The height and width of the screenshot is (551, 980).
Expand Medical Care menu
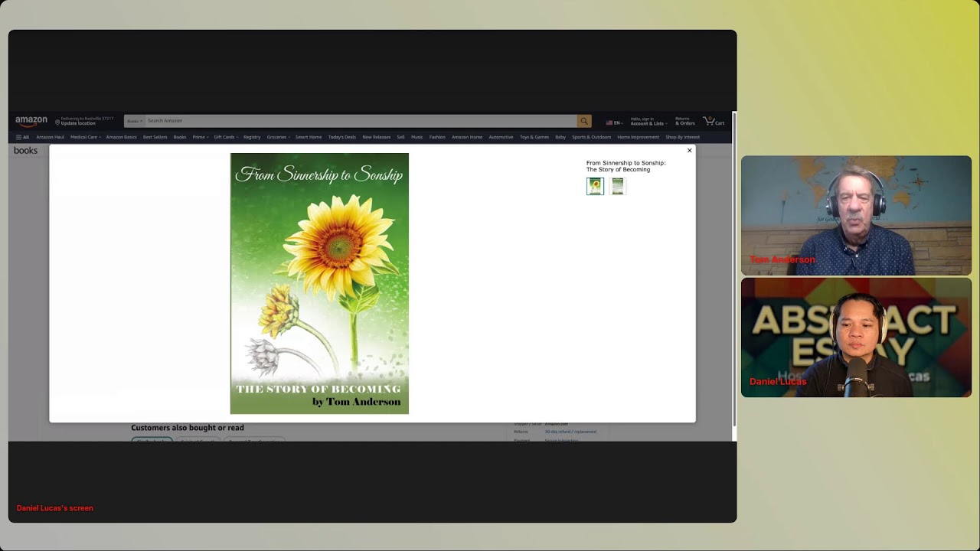tap(85, 137)
